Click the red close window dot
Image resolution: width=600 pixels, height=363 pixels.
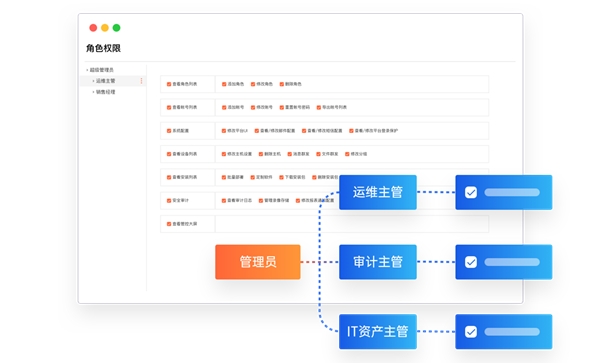point(93,28)
